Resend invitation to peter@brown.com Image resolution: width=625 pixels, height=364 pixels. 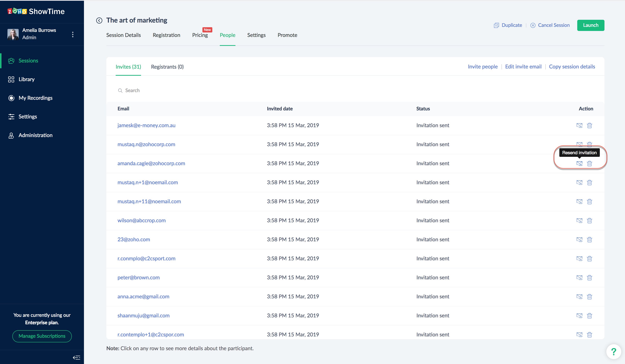[579, 277]
